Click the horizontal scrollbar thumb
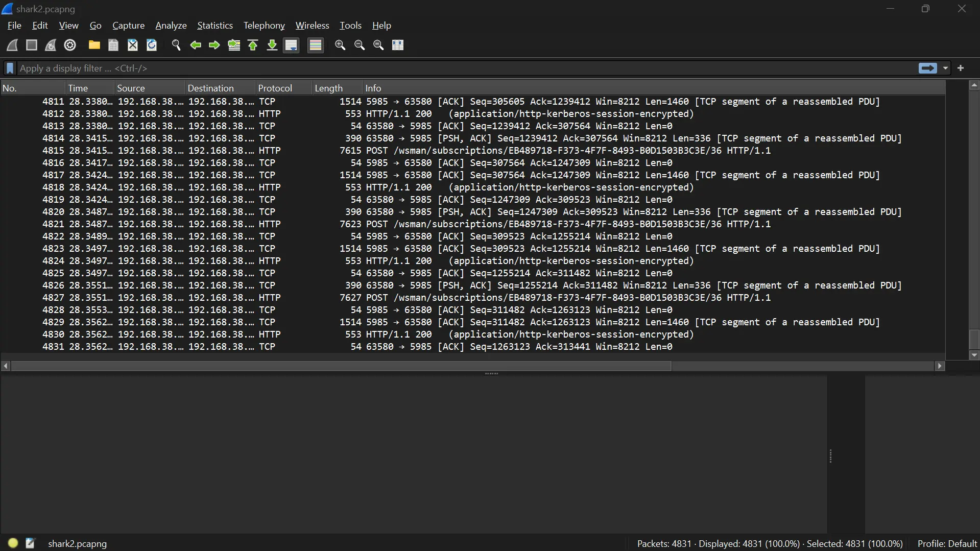 point(341,366)
